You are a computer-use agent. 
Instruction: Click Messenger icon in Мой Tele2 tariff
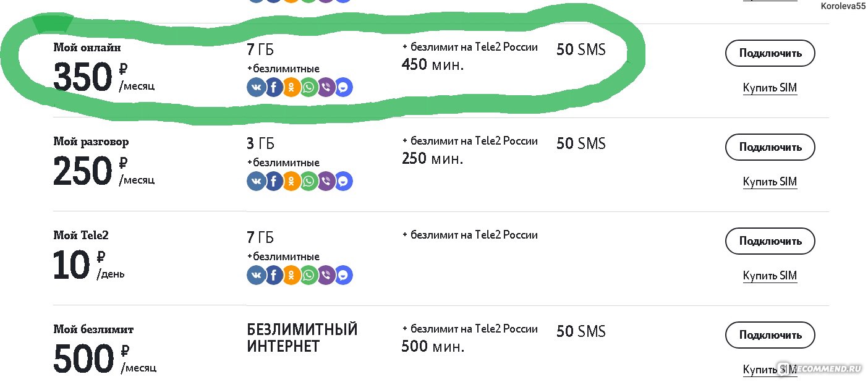coord(344,275)
